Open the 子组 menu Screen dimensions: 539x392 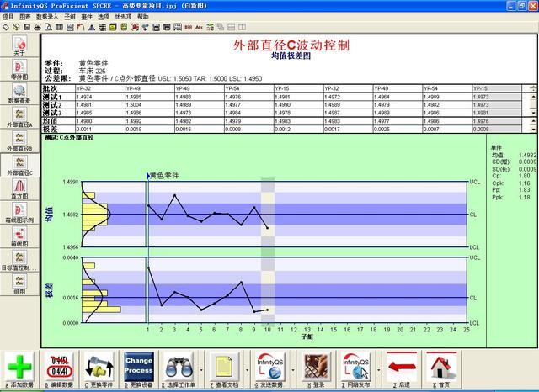[x=70, y=17]
